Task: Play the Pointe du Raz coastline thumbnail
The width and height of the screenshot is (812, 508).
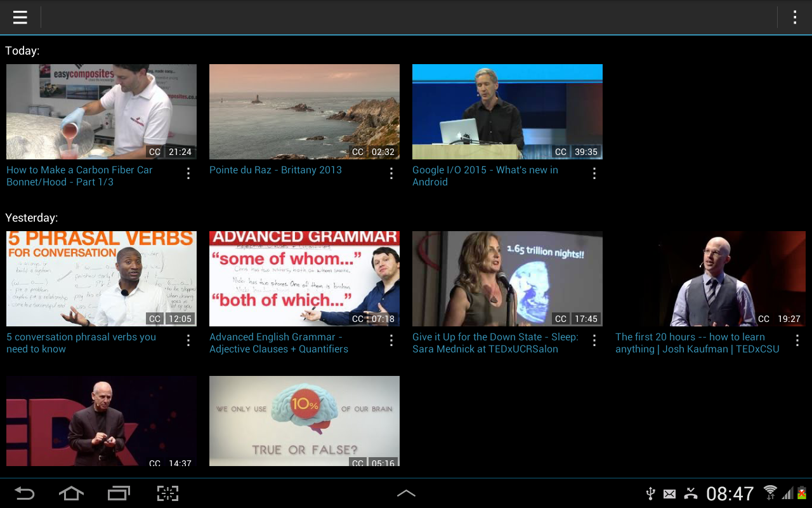Action: point(304,112)
